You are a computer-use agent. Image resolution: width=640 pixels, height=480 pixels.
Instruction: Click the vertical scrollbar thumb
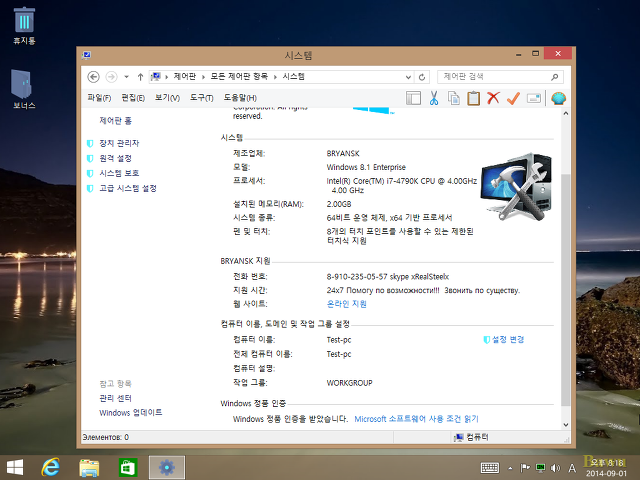566,290
